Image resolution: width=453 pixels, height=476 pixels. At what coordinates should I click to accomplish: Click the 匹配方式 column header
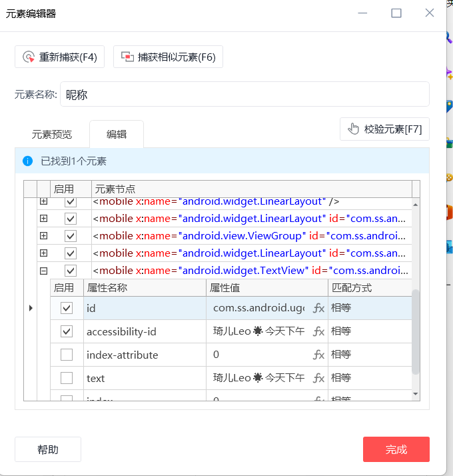point(370,287)
